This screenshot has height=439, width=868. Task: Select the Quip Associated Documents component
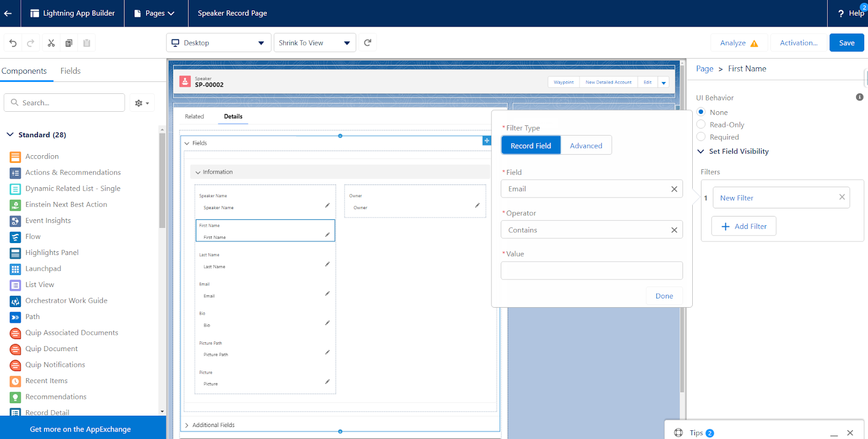[x=72, y=333]
